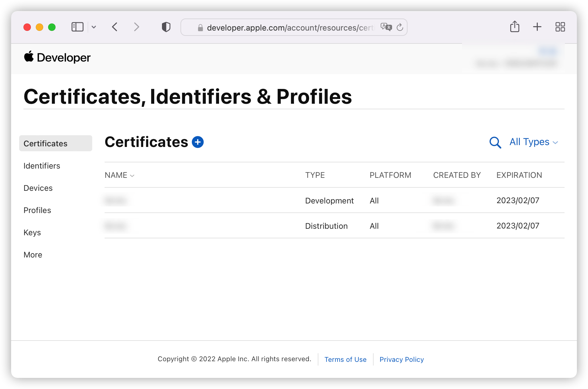Click the Development row's All platform cell

[374, 201]
